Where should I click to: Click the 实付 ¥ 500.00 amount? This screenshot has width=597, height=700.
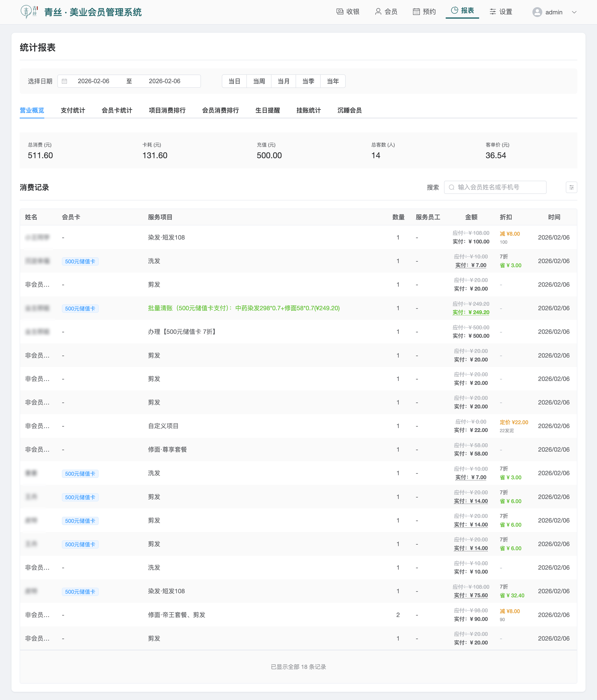[x=471, y=336]
